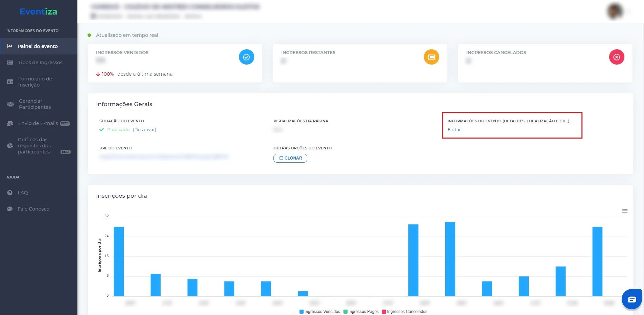This screenshot has height=315, width=644.
Task: Click the blue checkmark sold tickets icon
Action: tap(246, 57)
